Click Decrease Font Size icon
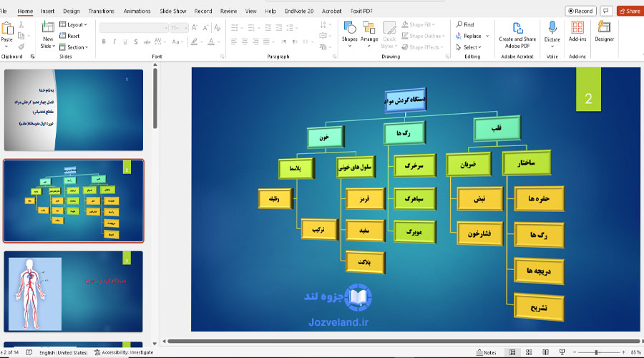Viewport: 644px width, 358px height. [x=206, y=27]
